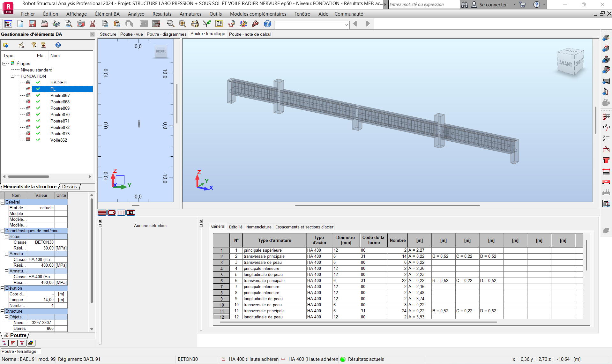Open the toolbar selection combo box dropdown
The width and height of the screenshot is (612, 364).
click(346, 25)
